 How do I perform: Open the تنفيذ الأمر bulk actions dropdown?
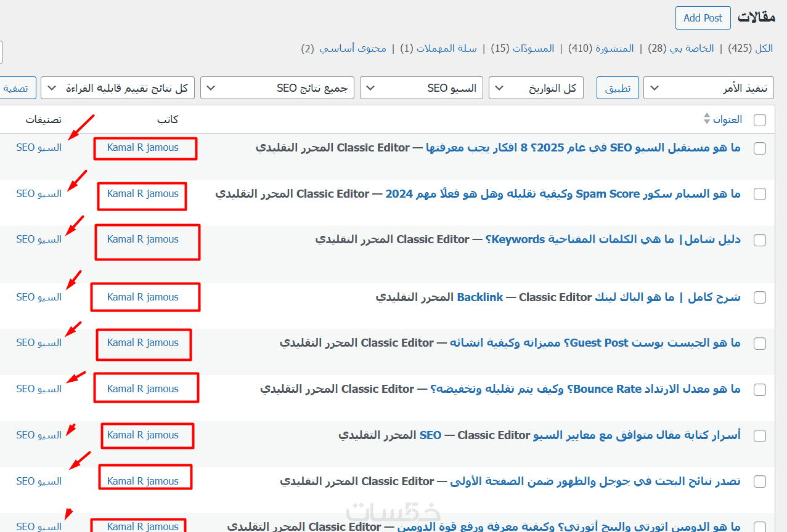(709, 88)
